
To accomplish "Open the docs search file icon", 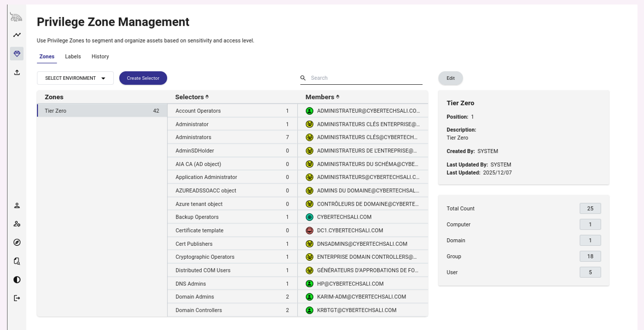I will [17, 261].
